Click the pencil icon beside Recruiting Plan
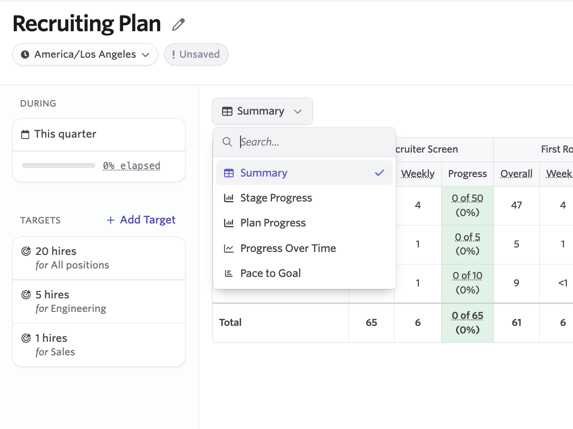Image resolution: width=573 pixels, height=429 pixels. tap(178, 24)
